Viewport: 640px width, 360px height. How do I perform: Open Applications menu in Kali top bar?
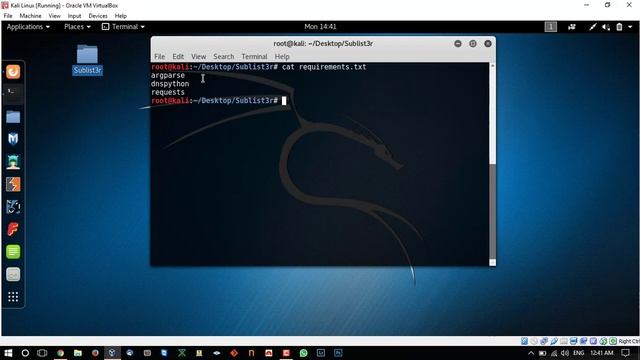(28, 27)
